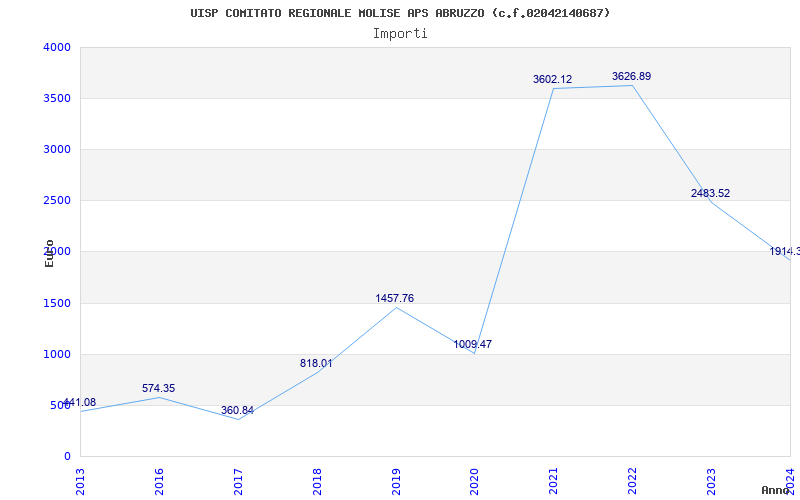Click the 2017 x-axis year label
The image size is (800, 500).
(x=238, y=482)
